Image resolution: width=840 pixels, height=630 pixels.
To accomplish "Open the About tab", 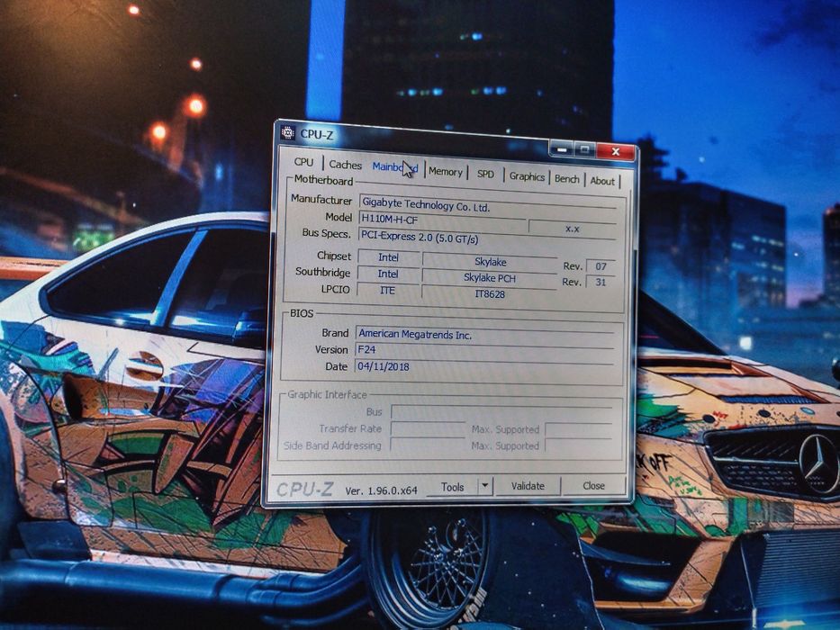I will click(602, 181).
